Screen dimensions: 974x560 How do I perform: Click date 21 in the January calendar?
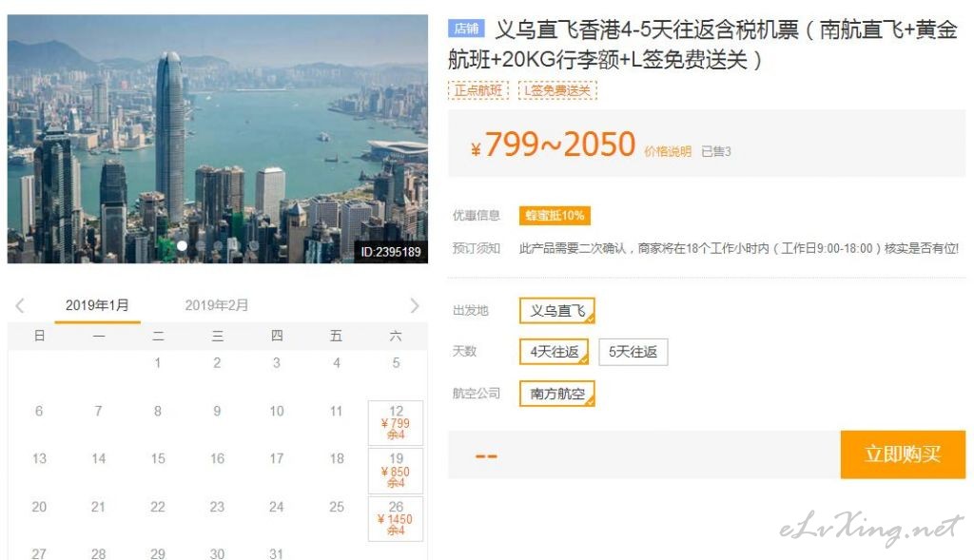point(98,507)
